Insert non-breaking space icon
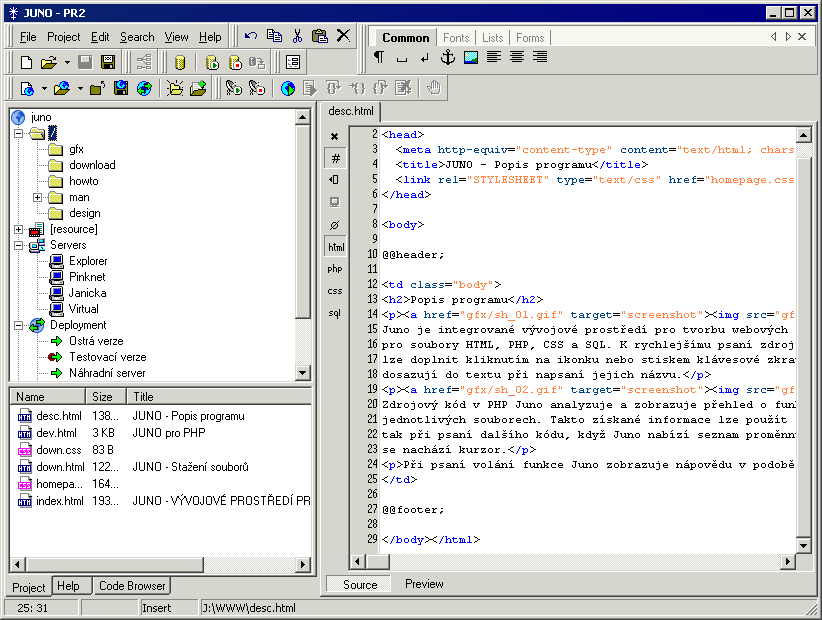Viewport: 822px width, 620px height. (x=402, y=58)
